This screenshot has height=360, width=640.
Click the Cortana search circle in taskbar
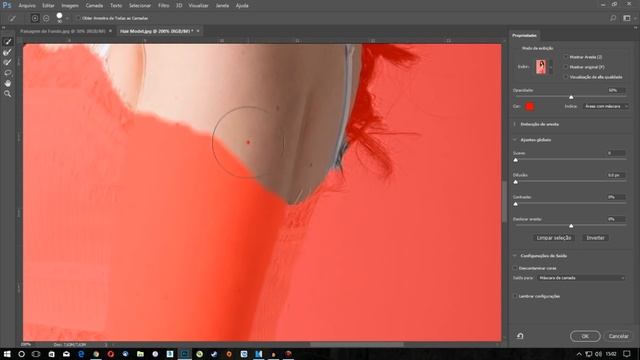21,354
